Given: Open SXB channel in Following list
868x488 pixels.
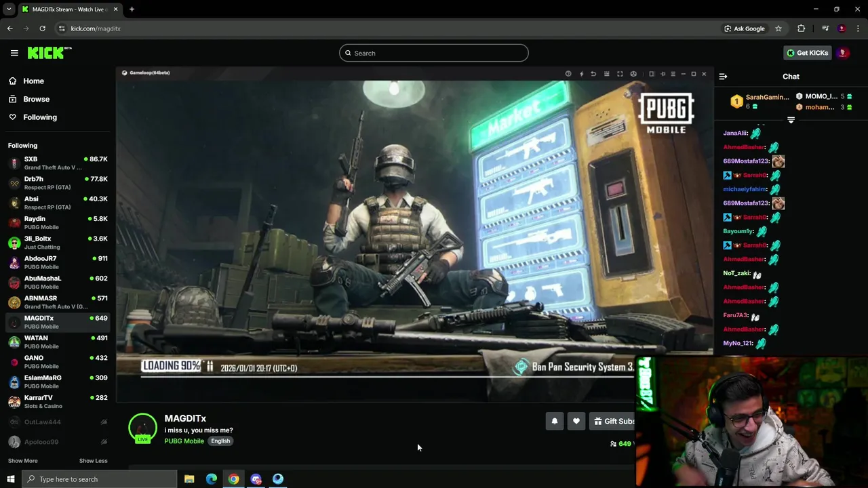Looking at the screenshot, I should point(58,163).
